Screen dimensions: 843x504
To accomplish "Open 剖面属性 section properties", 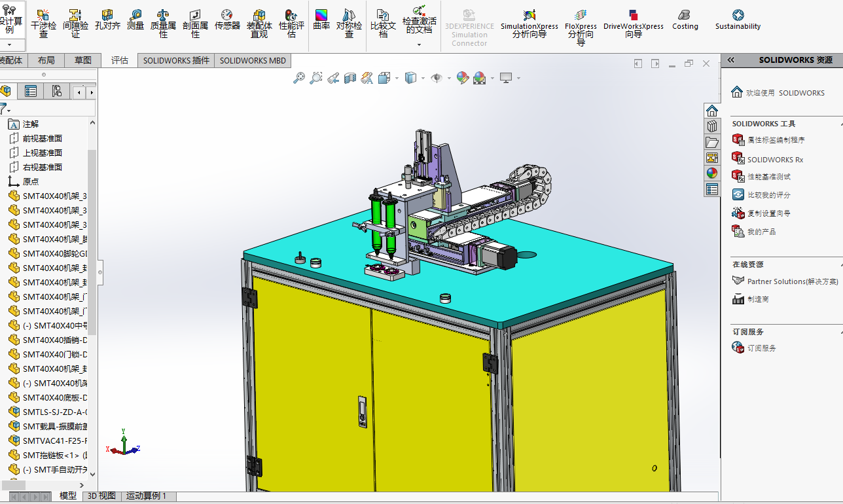I will (195, 24).
